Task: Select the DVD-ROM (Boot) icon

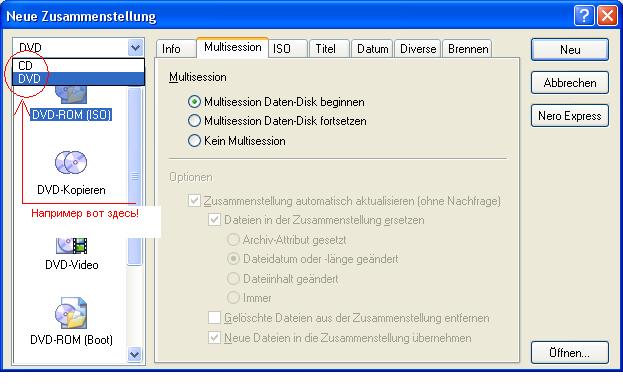Action: (71, 312)
